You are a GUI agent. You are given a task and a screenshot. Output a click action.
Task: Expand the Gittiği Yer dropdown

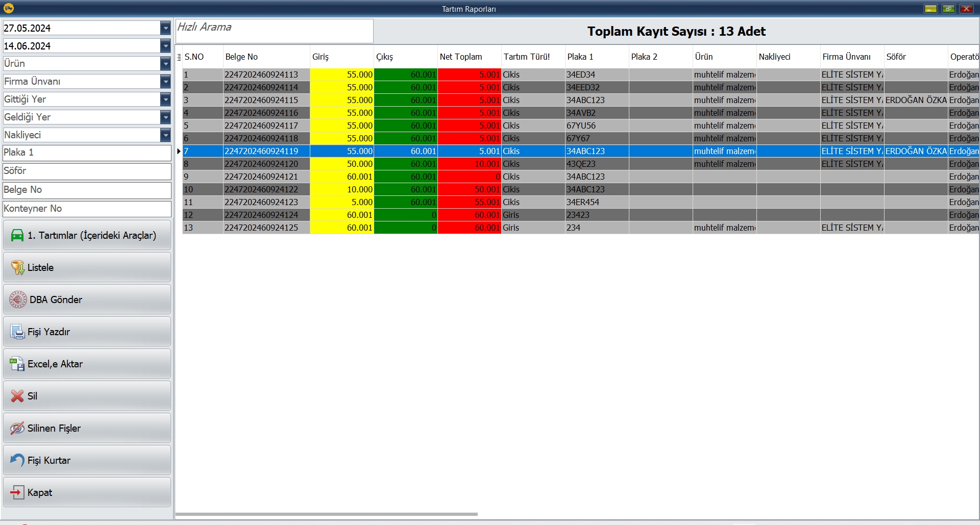[x=165, y=99]
